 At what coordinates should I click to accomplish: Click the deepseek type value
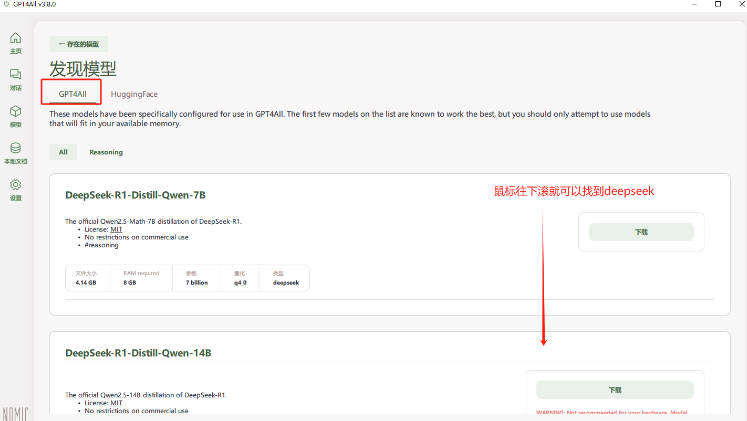point(286,282)
